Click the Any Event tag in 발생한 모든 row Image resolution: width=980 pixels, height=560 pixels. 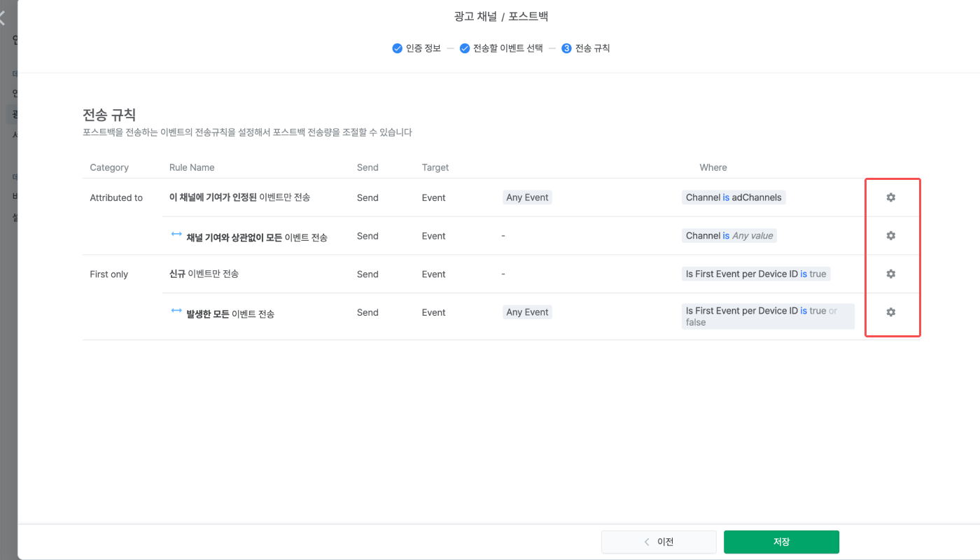[527, 312]
